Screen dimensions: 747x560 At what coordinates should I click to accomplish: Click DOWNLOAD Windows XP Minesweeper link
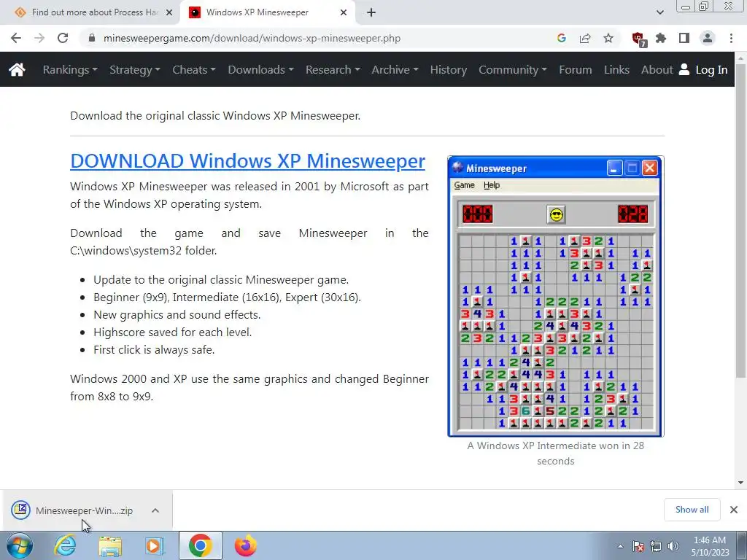point(247,161)
